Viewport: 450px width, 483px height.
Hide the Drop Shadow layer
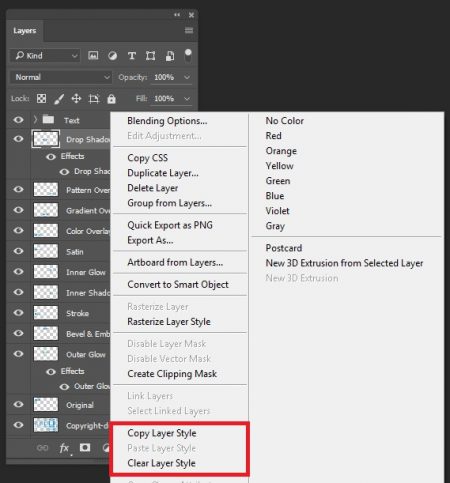pyautogui.click(x=18, y=139)
